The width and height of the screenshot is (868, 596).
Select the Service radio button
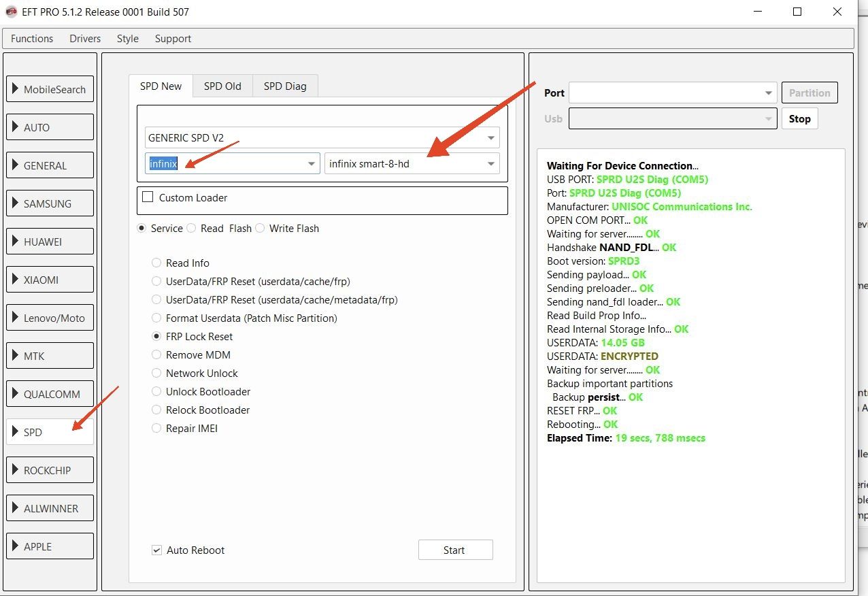pos(141,229)
